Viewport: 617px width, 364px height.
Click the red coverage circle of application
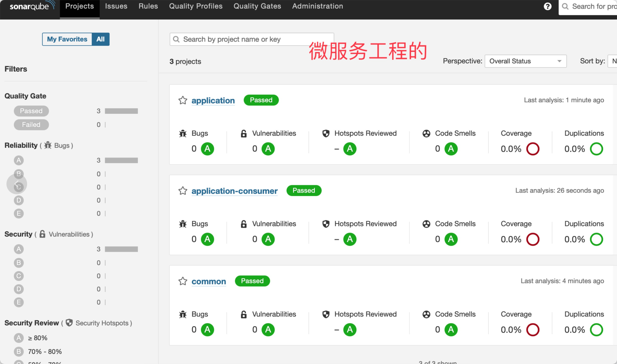(x=533, y=149)
